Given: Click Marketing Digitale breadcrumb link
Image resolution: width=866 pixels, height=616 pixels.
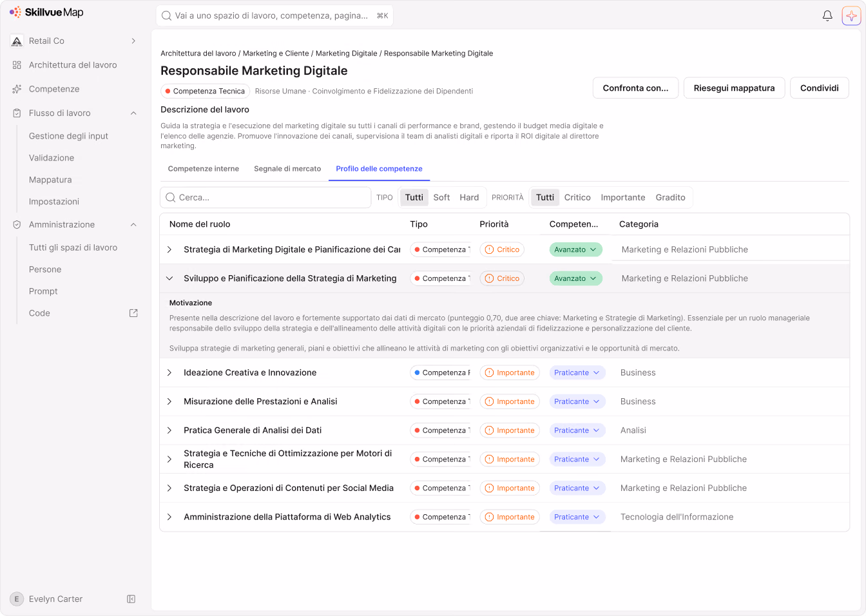Looking at the screenshot, I should tap(346, 53).
